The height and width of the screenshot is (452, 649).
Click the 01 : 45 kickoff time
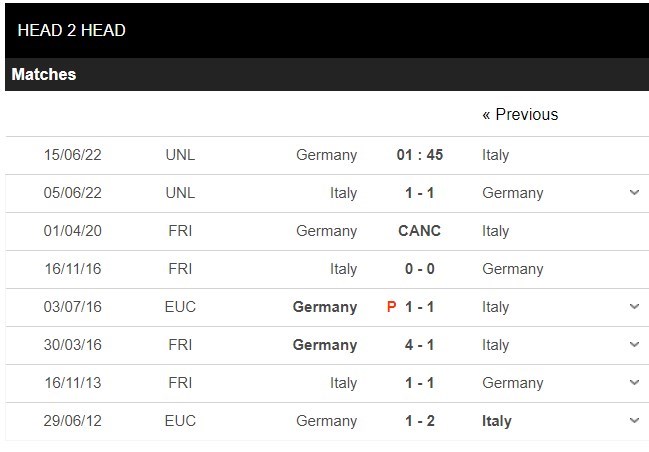419,155
